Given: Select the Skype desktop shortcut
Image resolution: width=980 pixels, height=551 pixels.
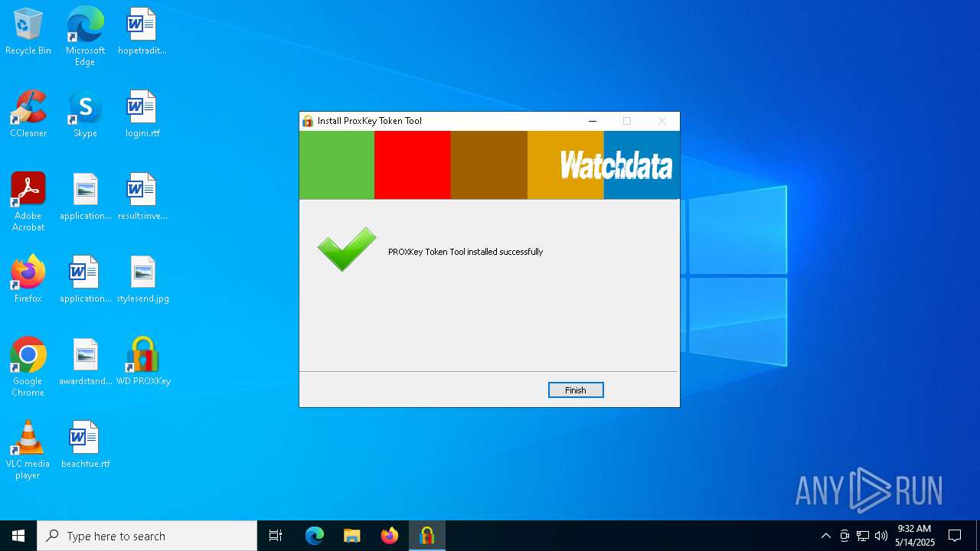Looking at the screenshot, I should click(x=85, y=115).
